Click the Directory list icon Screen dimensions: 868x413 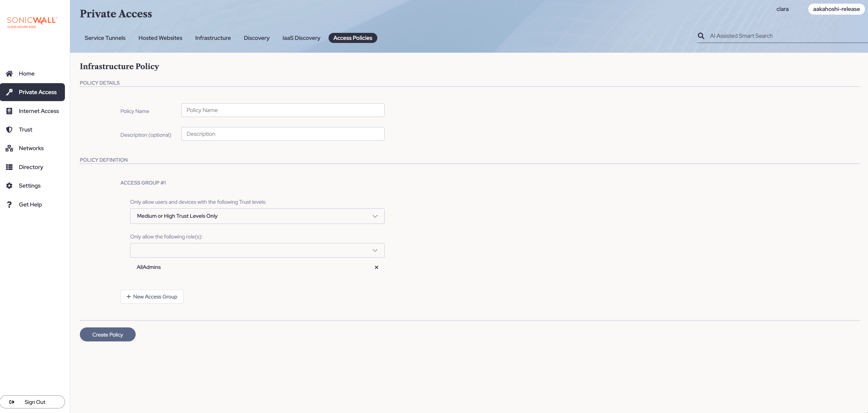coord(9,167)
